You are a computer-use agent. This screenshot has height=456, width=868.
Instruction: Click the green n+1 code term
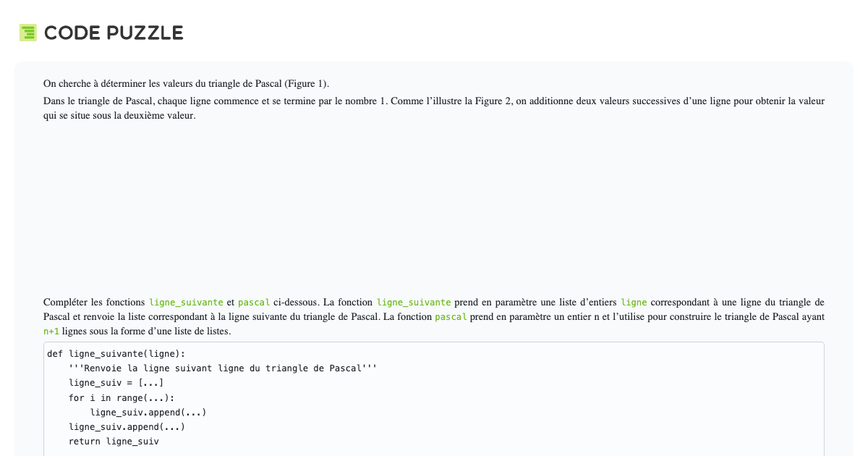tap(51, 332)
